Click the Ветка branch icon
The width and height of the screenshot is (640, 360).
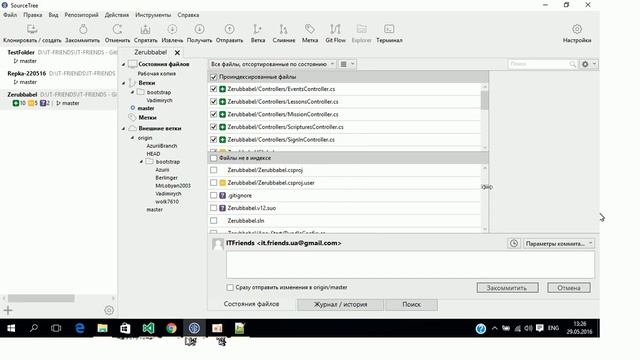258,29
